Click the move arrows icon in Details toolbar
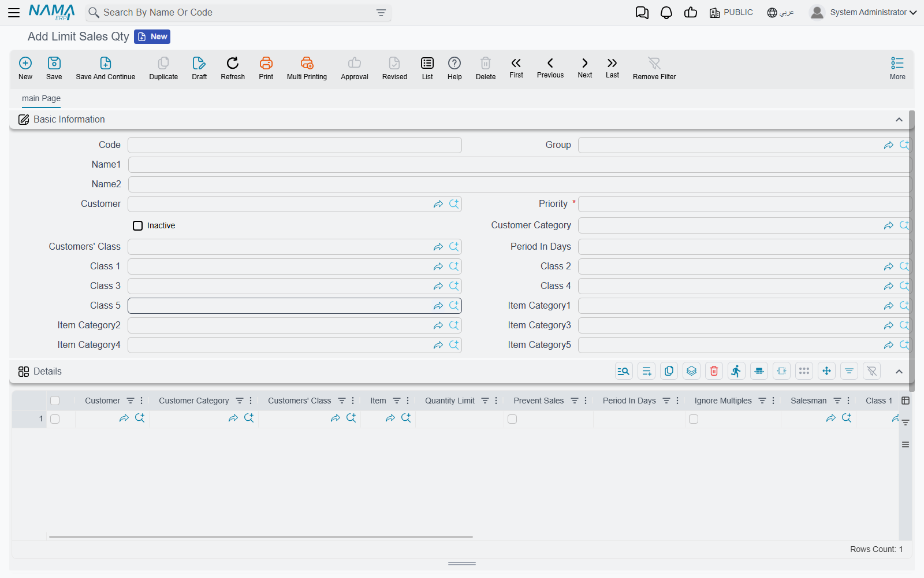Screen dimensions: 924x578 (826, 371)
